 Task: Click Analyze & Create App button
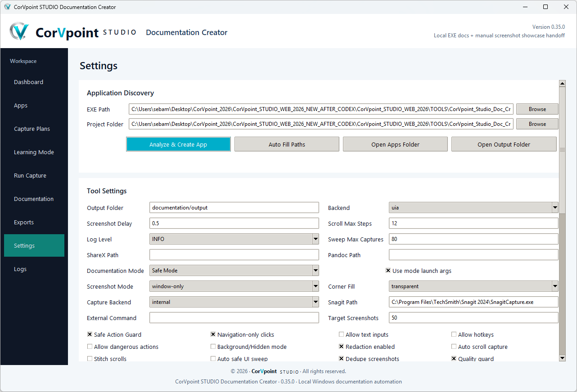click(179, 144)
